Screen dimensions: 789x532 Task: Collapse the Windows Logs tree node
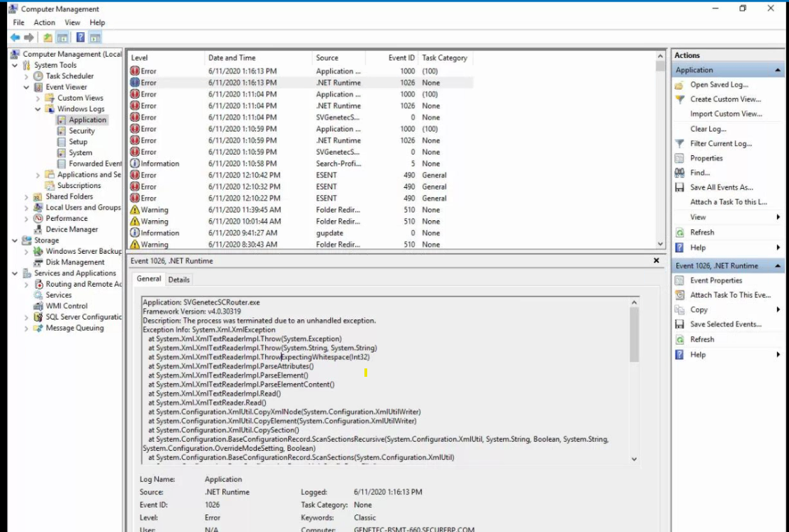(38, 109)
